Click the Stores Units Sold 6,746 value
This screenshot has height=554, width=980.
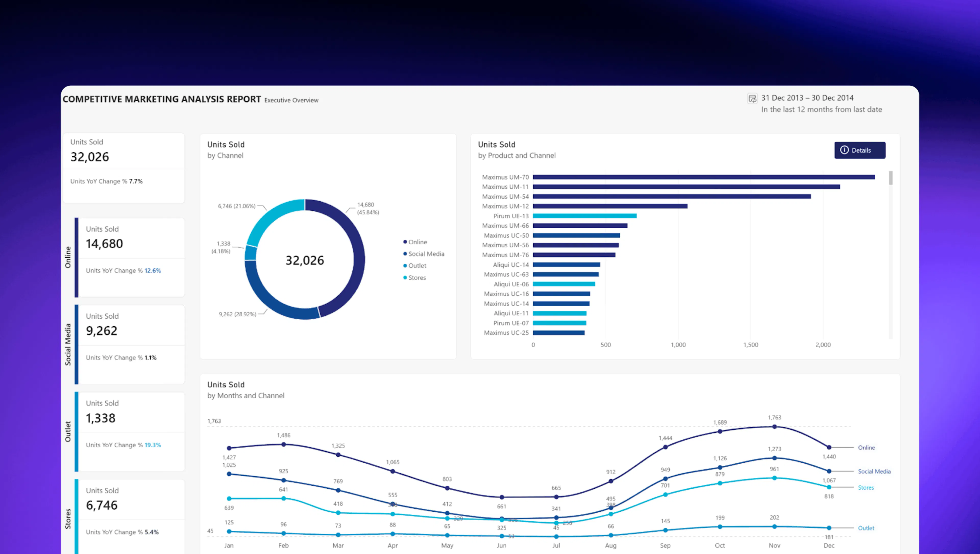[102, 505]
